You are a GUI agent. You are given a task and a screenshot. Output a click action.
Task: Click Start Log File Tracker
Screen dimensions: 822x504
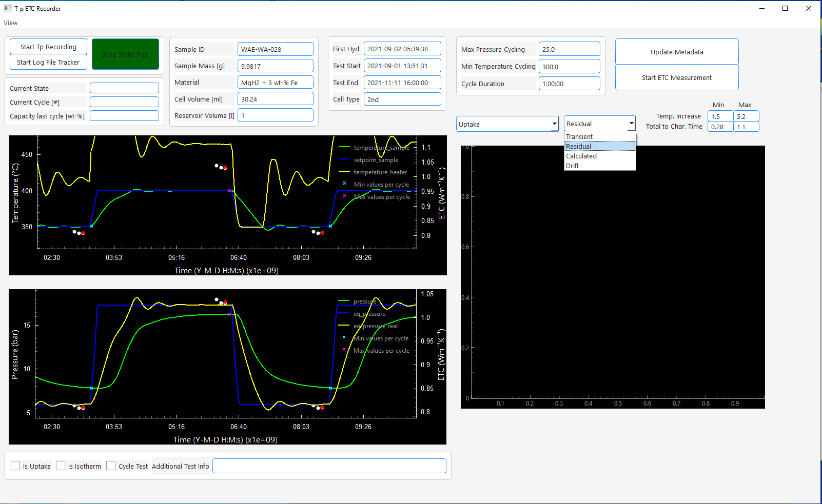point(48,62)
